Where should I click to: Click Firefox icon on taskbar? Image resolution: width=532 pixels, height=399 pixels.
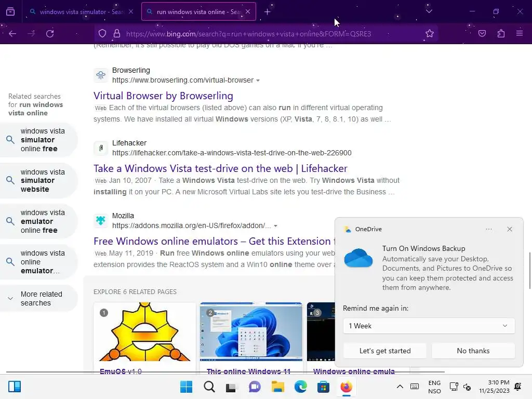pyautogui.click(x=347, y=387)
